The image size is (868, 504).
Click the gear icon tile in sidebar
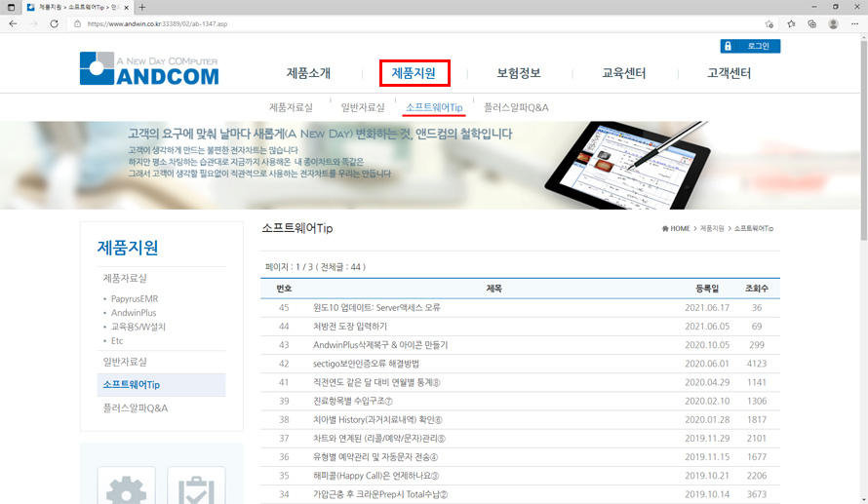point(126,485)
